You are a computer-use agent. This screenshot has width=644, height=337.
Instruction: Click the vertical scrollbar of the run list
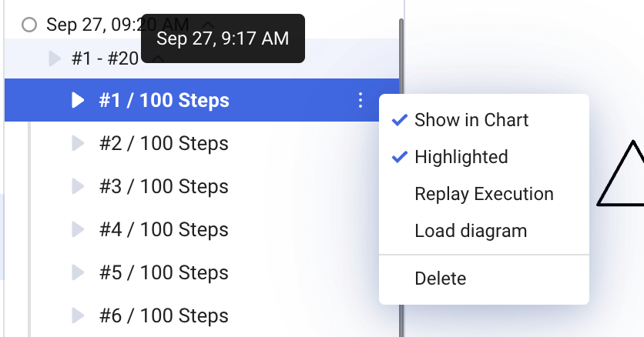[x=401, y=176]
